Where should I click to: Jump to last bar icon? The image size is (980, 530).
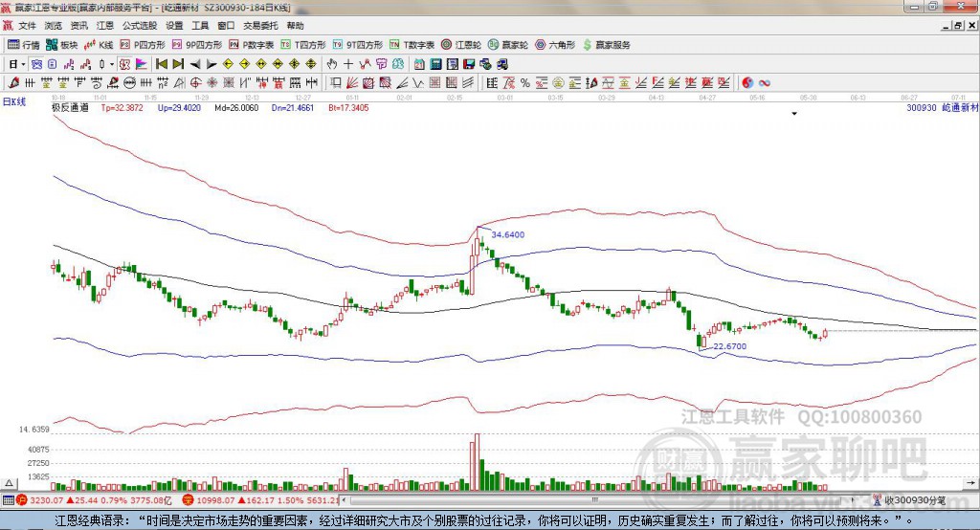(x=178, y=64)
